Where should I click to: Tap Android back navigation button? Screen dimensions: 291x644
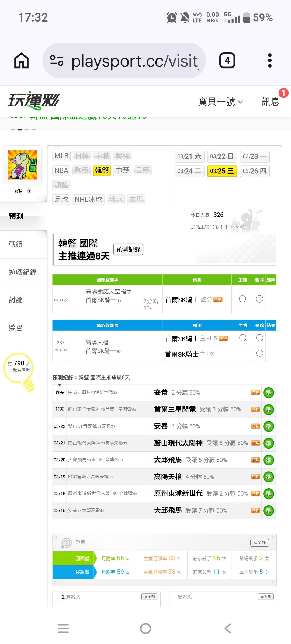click(228, 628)
